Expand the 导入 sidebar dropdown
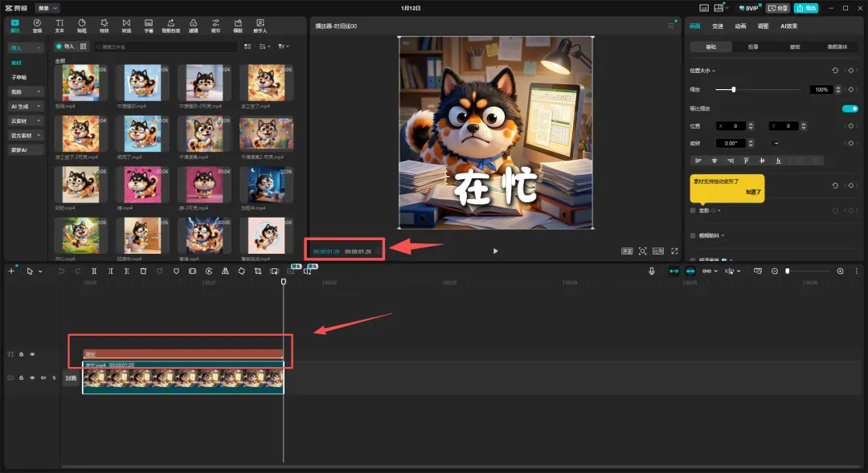 [39, 48]
